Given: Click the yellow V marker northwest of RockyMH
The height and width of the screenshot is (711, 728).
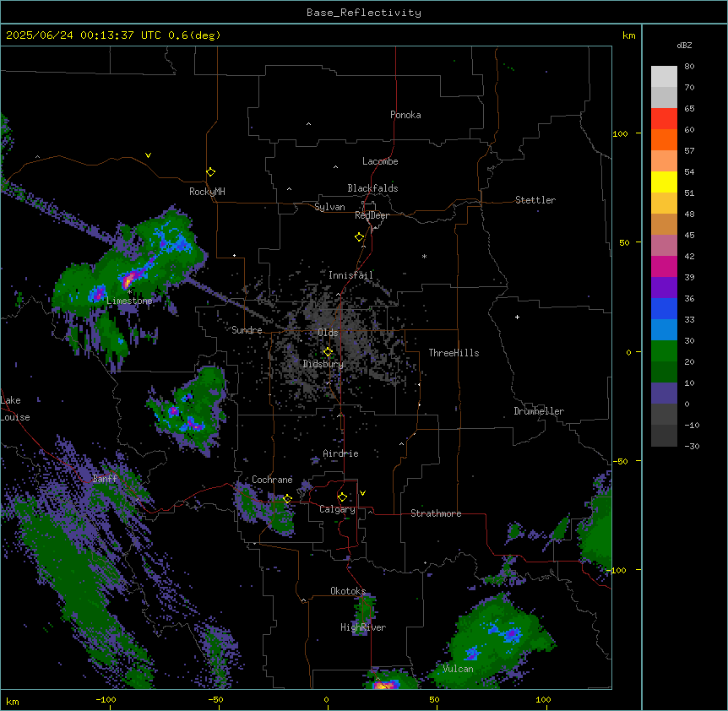Looking at the screenshot, I should coord(148,155).
